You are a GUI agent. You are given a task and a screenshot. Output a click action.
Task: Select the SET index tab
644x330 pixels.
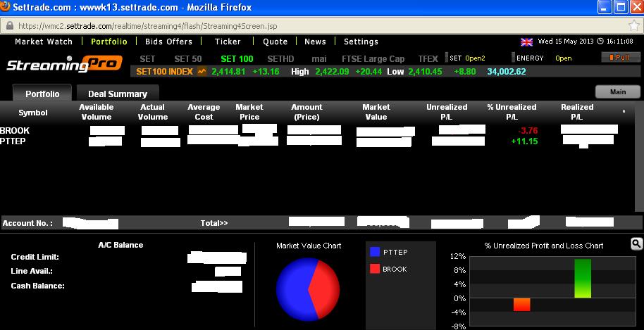pos(147,58)
